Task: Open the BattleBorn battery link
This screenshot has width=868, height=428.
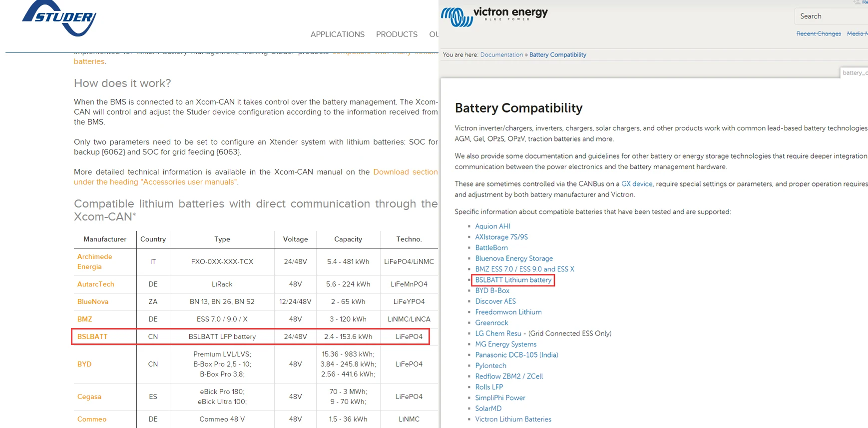Action: pyautogui.click(x=491, y=247)
